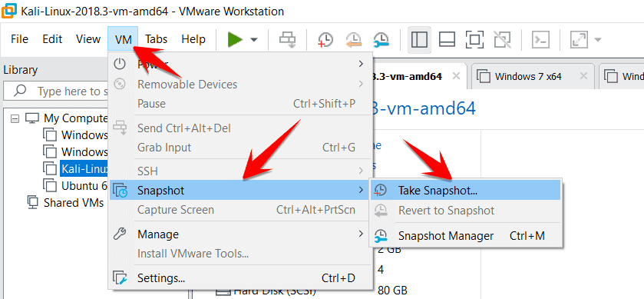644x299 pixels.
Task: Expand the SSH submenu
Action: (x=240, y=171)
